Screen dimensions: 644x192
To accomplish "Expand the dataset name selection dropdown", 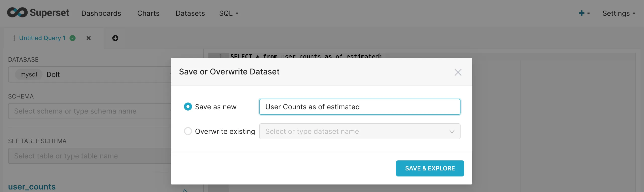I will [x=452, y=131].
